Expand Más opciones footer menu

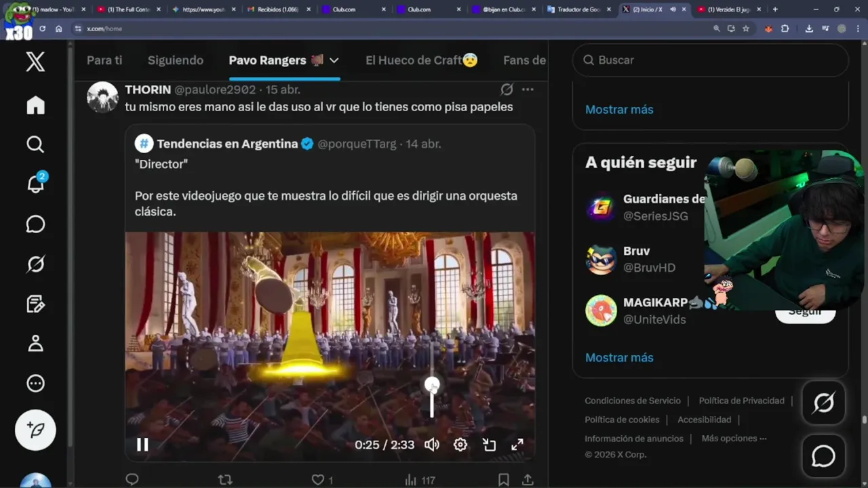734,439
